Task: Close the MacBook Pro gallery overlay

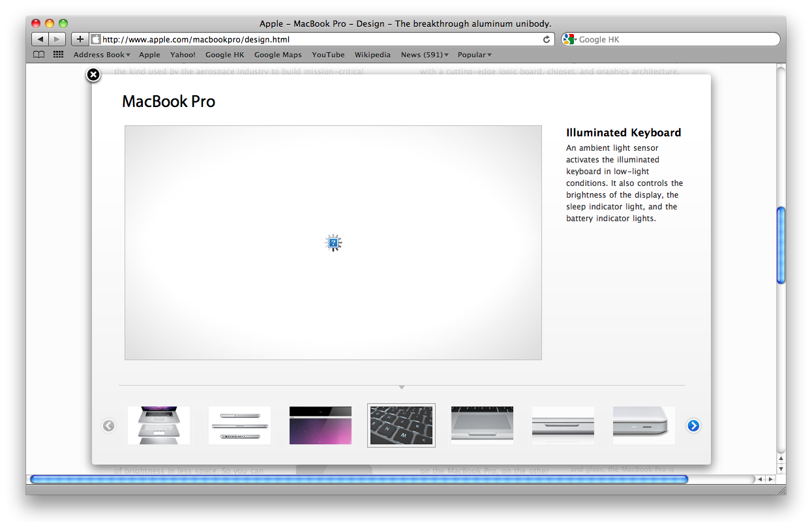Action: click(93, 75)
